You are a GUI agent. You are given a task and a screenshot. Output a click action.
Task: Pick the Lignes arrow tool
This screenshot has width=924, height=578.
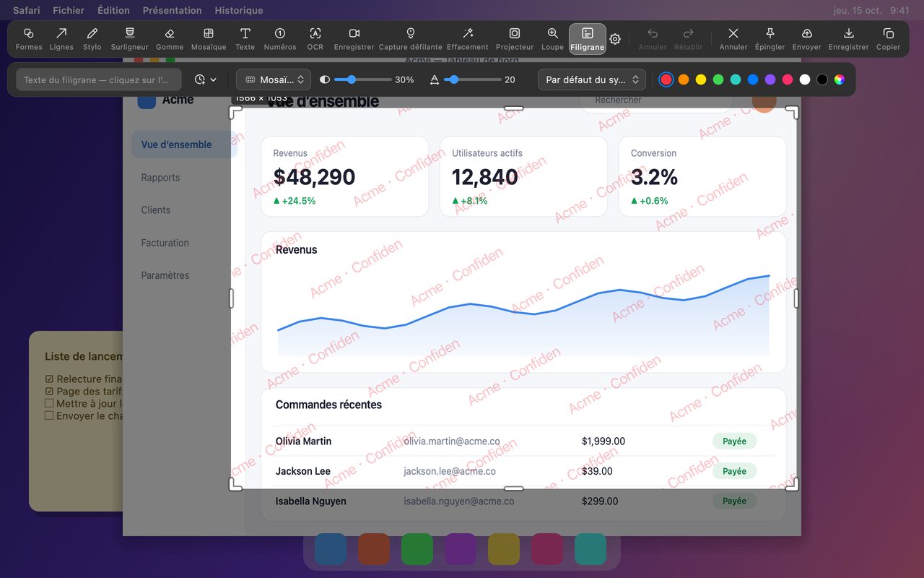coord(61,39)
